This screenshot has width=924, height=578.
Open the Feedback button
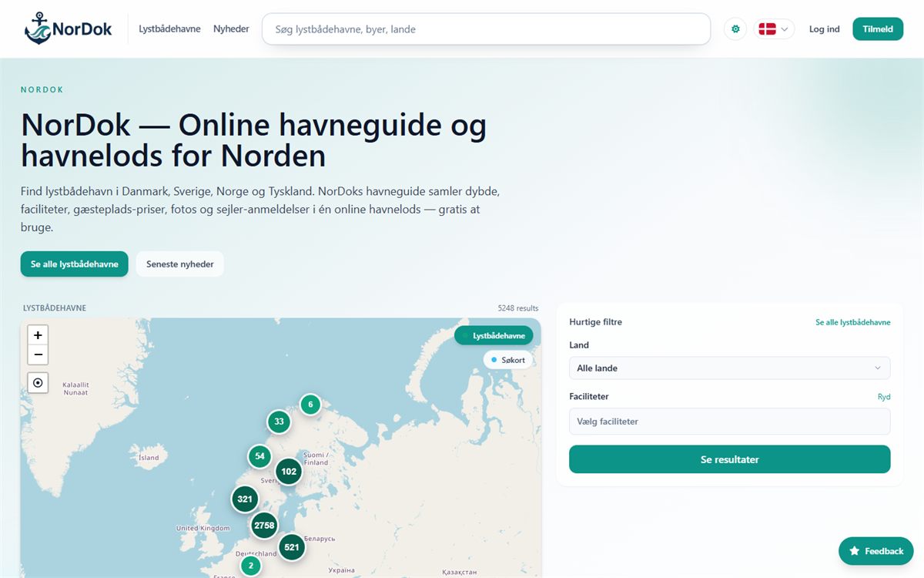point(876,551)
